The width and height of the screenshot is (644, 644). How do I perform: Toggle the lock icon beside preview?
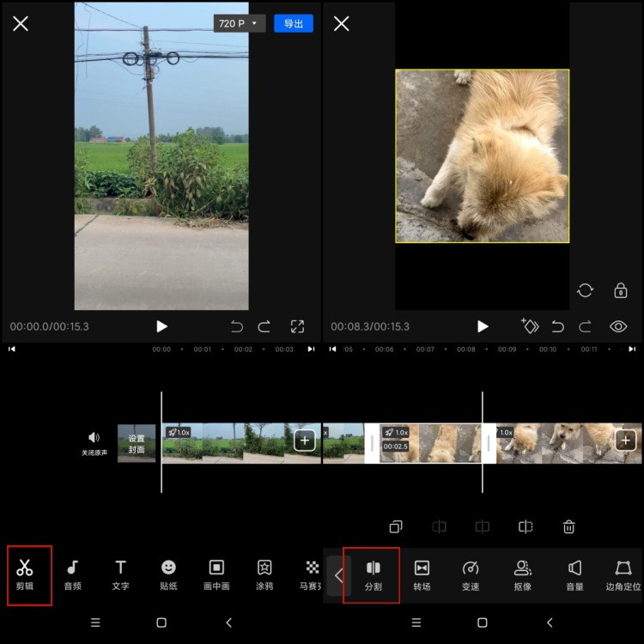[621, 290]
